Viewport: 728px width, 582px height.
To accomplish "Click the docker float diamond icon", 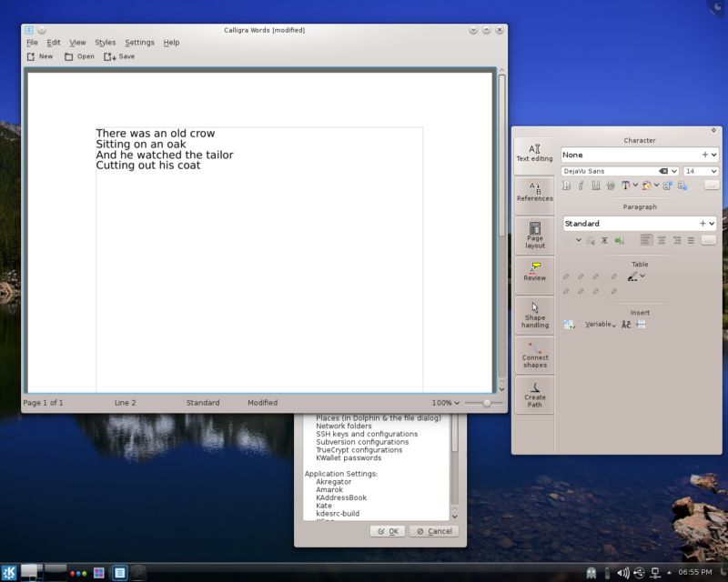I will tap(713, 130).
